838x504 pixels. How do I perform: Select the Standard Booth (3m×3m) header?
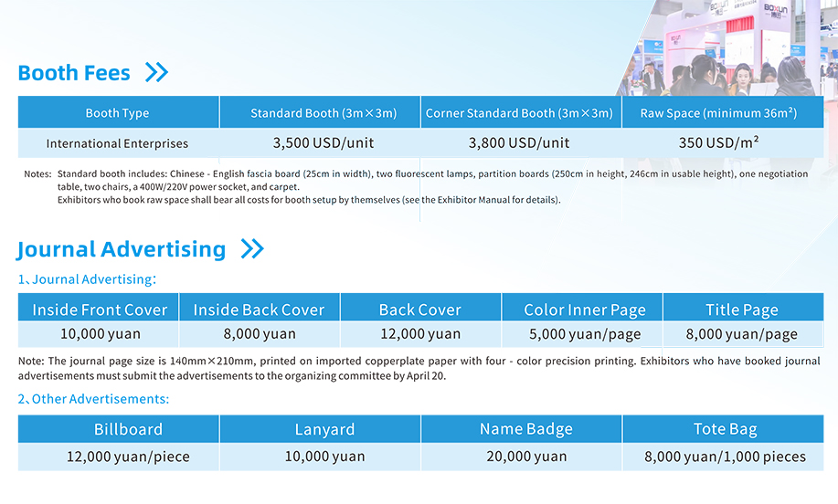(x=324, y=113)
